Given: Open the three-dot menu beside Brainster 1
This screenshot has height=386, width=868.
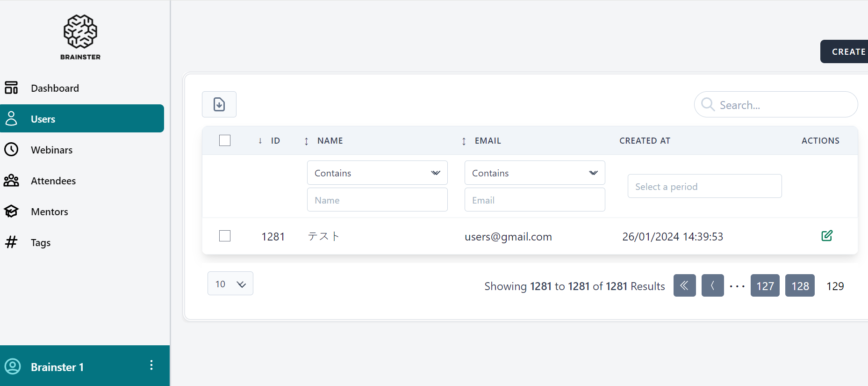Looking at the screenshot, I should click(x=151, y=365).
